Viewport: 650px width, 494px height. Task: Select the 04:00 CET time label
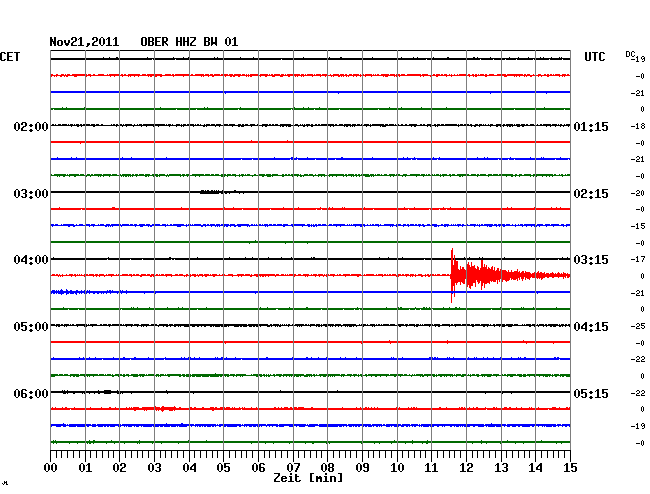[31, 260]
